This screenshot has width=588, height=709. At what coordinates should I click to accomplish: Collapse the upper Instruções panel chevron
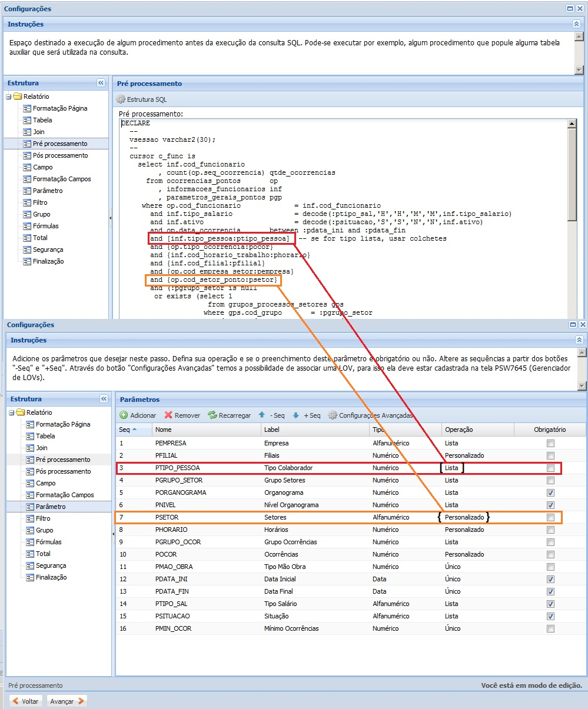coord(576,24)
